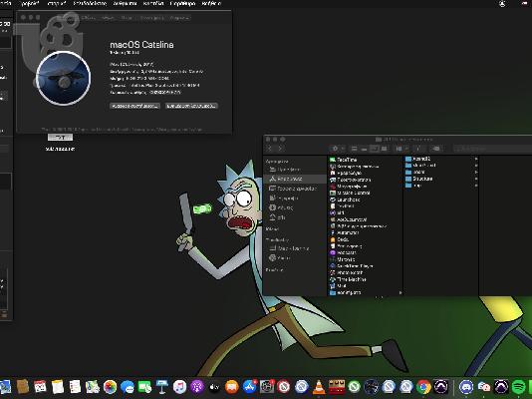Image resolution: width=532 pixels, height=399 pixels.
Task: Open the Group By dropdown in the Finder toolbar
Action: (x=401, y=149)
